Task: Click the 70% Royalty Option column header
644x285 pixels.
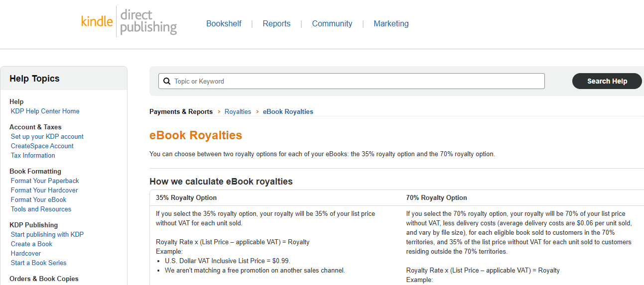Action: point(436,197)
